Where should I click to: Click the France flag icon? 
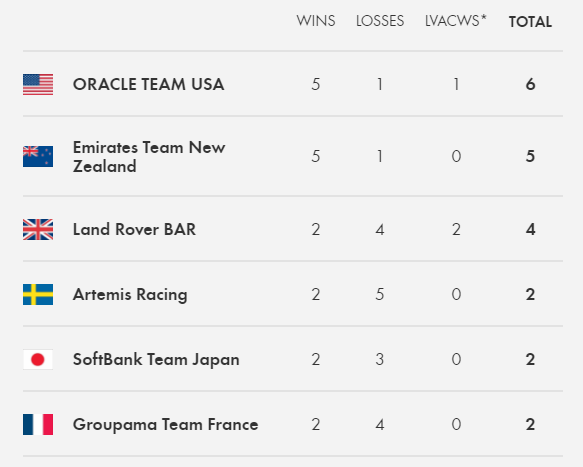(38, 425)
